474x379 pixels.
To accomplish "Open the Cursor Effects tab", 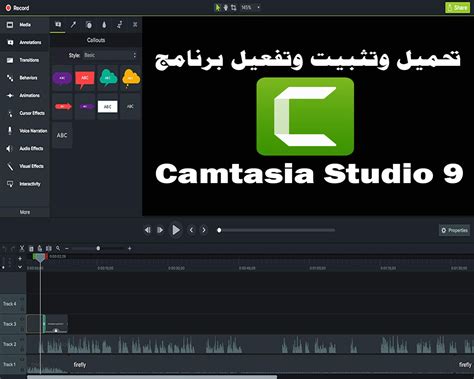I will (x=25, y=113).
